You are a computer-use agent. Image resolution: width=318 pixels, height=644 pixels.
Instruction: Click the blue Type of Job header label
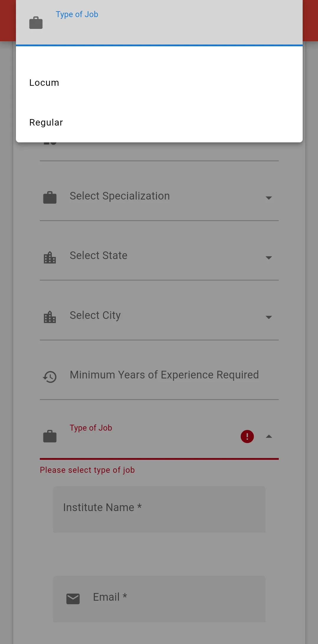[77, 14]
